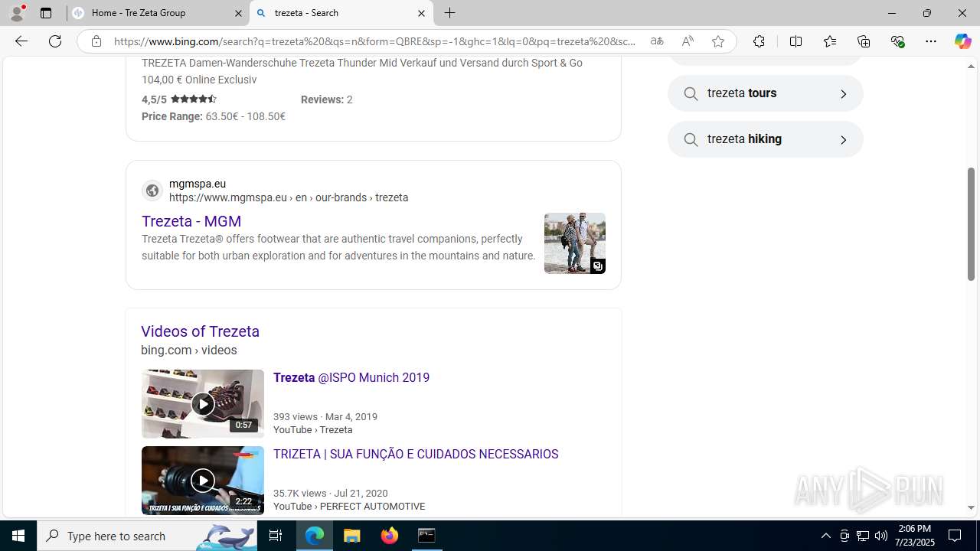Play Trezeta ISPO Munich 2019 video thumbnail
This screenshot has width=980, height=551.
coord(203,404)
